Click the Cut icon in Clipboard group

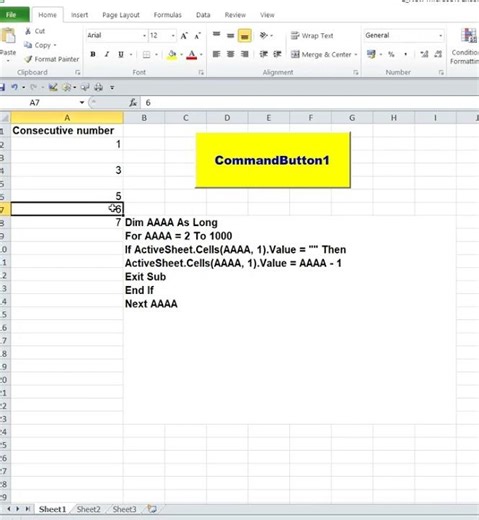pos(28,31)
